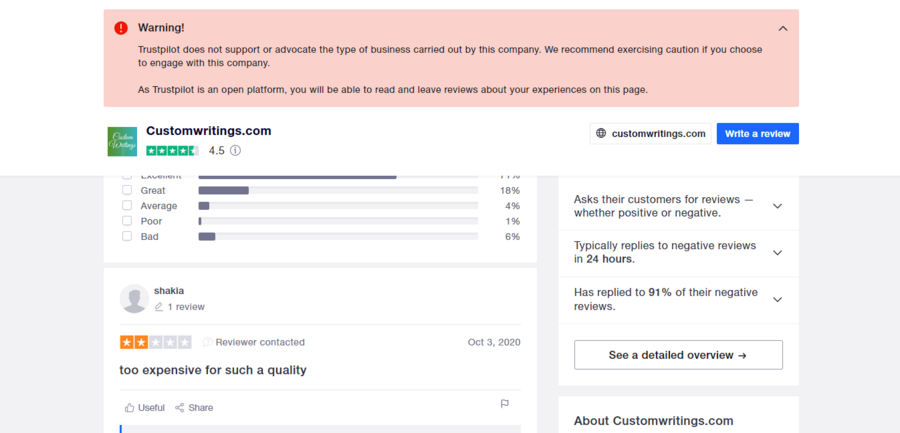Screen dimensions: 900x433
Task: Open the Oct 3, 2020 review date
Action: click(x=494, y=342)
